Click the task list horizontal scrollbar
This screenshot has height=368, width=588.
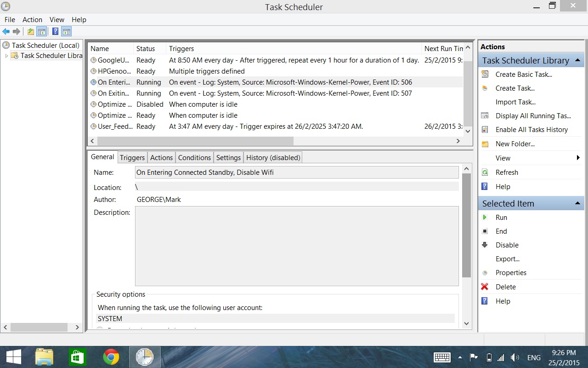pyautogui.click(x=195, y=141)
